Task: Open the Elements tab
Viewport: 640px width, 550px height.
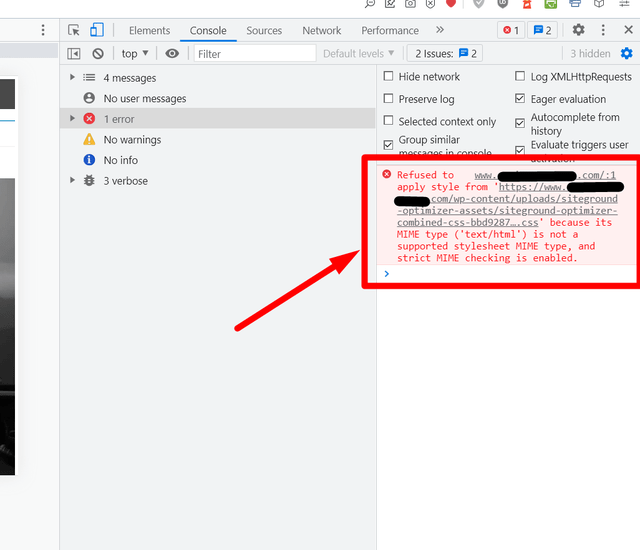Action: tap(149, 31)
